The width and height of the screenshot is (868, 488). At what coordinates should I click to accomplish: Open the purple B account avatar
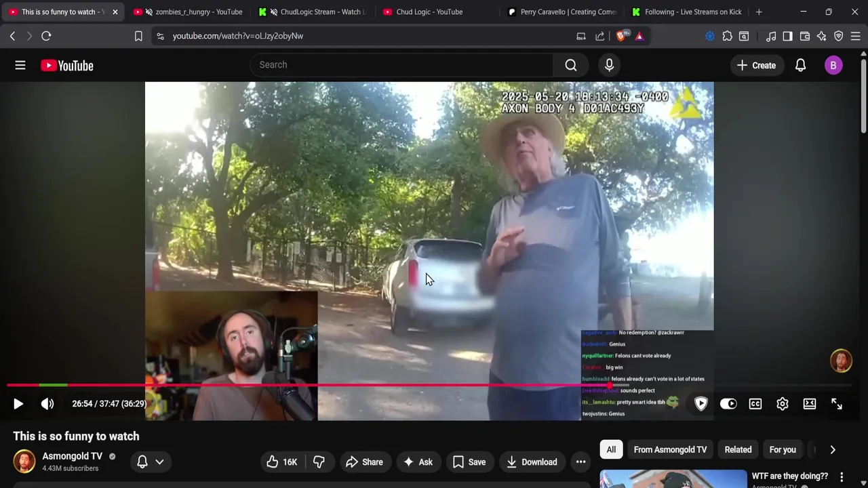833,65
